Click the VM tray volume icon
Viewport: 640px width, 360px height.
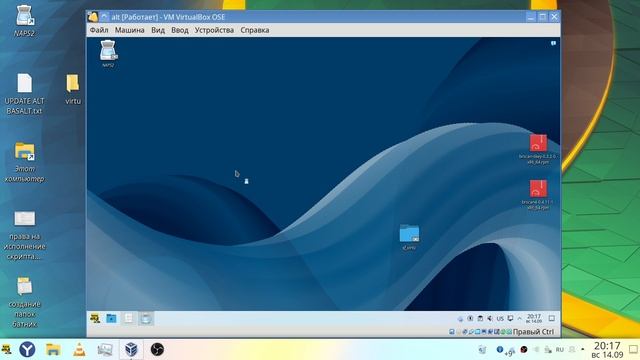point(490,318)
